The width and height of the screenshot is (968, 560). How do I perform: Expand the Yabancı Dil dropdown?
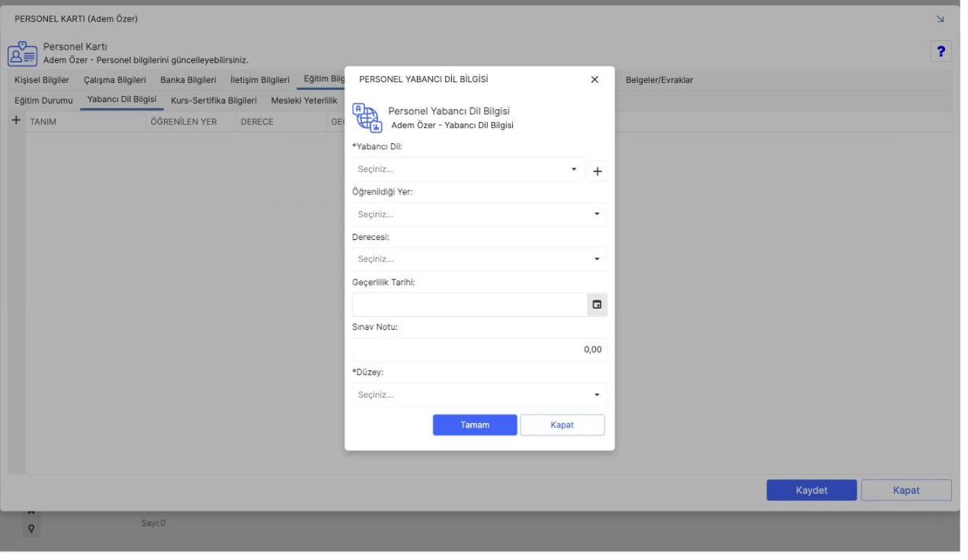pyautogui.click(x=468, y=169)
